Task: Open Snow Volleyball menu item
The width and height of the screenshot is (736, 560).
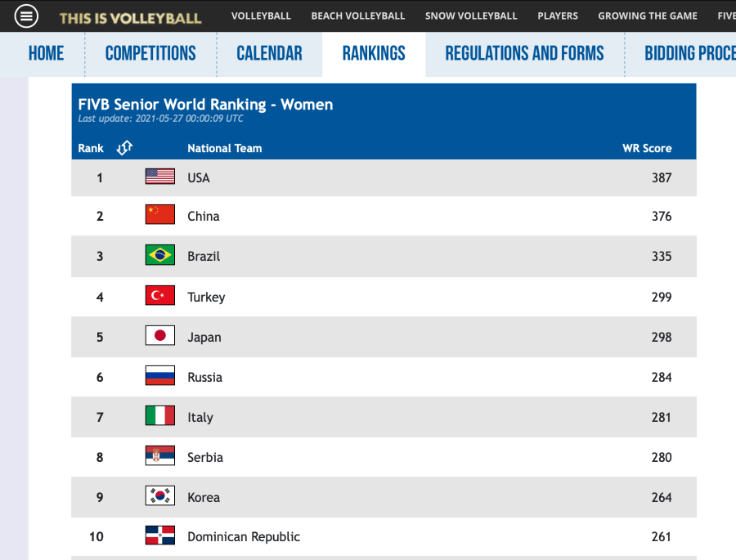Action: [x=471, y=16]
